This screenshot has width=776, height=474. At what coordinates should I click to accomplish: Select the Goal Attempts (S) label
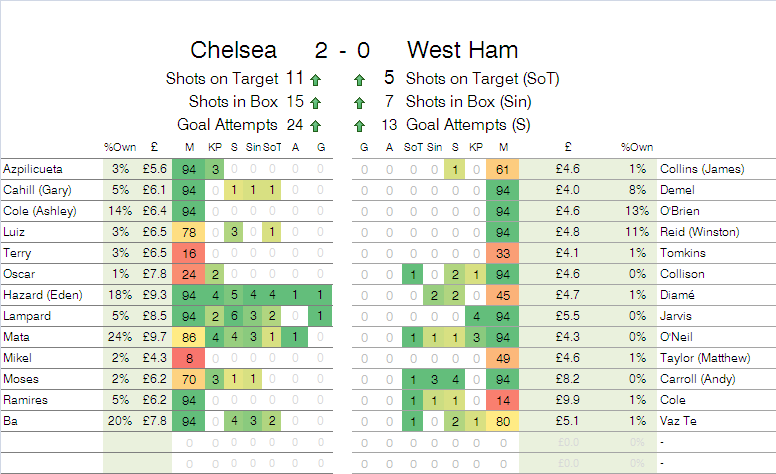[468, 125]
